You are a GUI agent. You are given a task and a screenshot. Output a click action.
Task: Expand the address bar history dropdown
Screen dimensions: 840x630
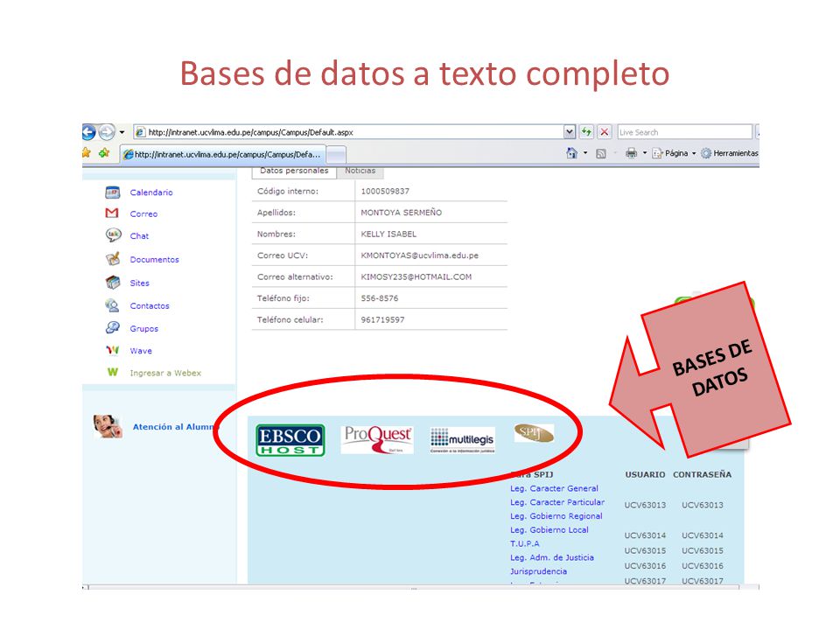pyautogui.click(x=570, y=132)
